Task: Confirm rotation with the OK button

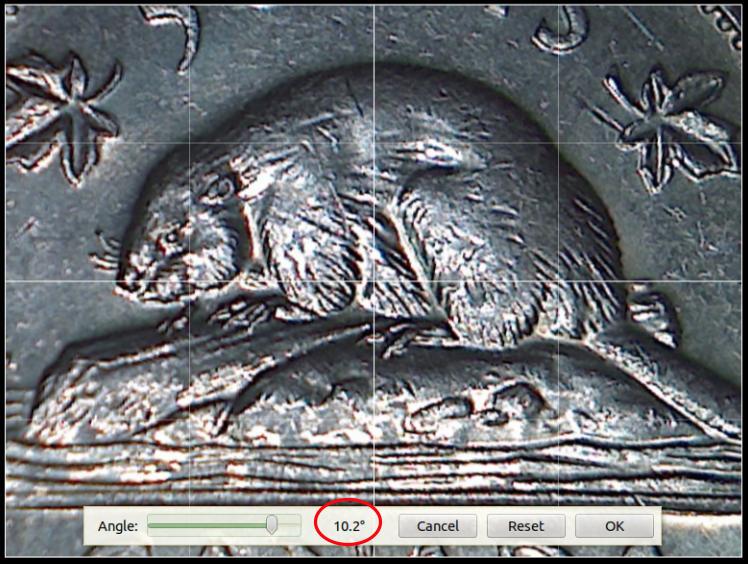Action: (614, 526)
